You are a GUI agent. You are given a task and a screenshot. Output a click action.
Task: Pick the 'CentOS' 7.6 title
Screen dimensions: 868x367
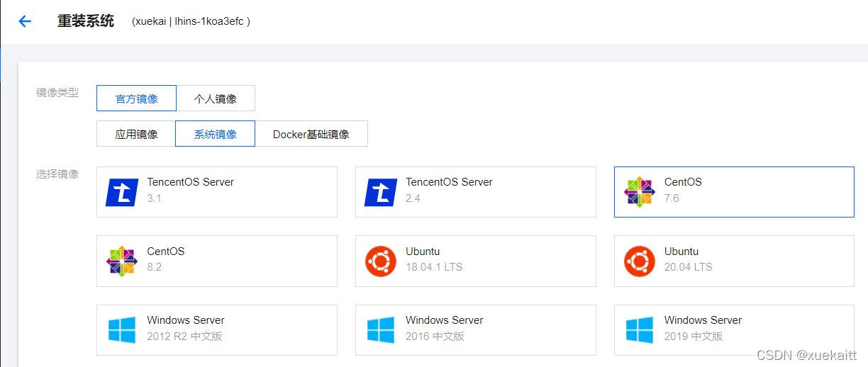683,182
